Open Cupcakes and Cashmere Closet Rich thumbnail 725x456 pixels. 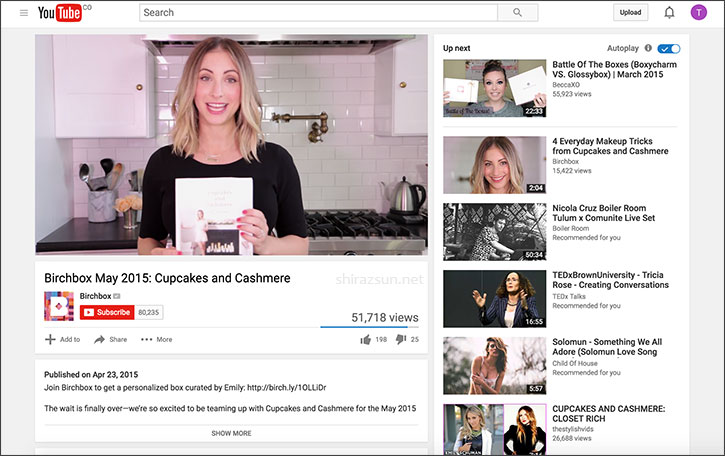494,429
